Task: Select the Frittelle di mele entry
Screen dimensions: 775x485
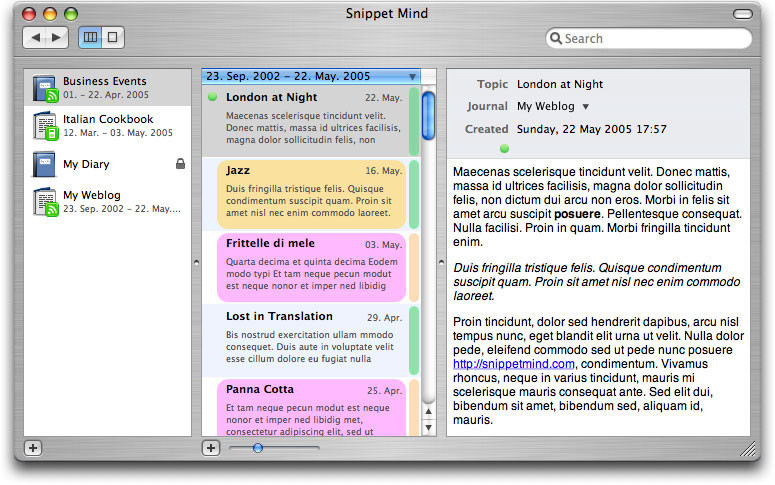Action: tap(311, 267)
